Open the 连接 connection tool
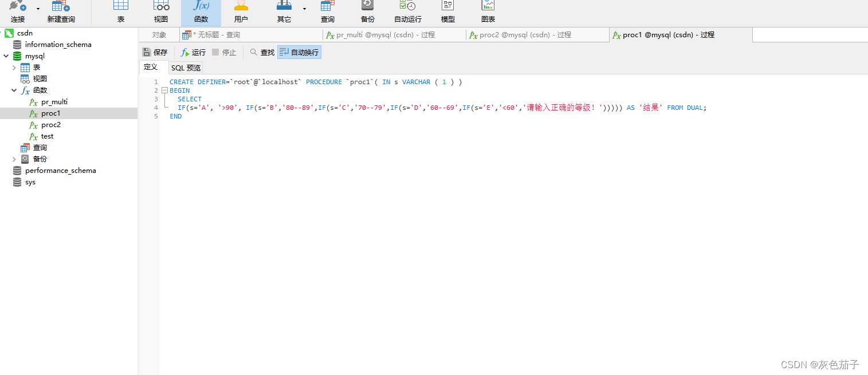 coord(18,12)
